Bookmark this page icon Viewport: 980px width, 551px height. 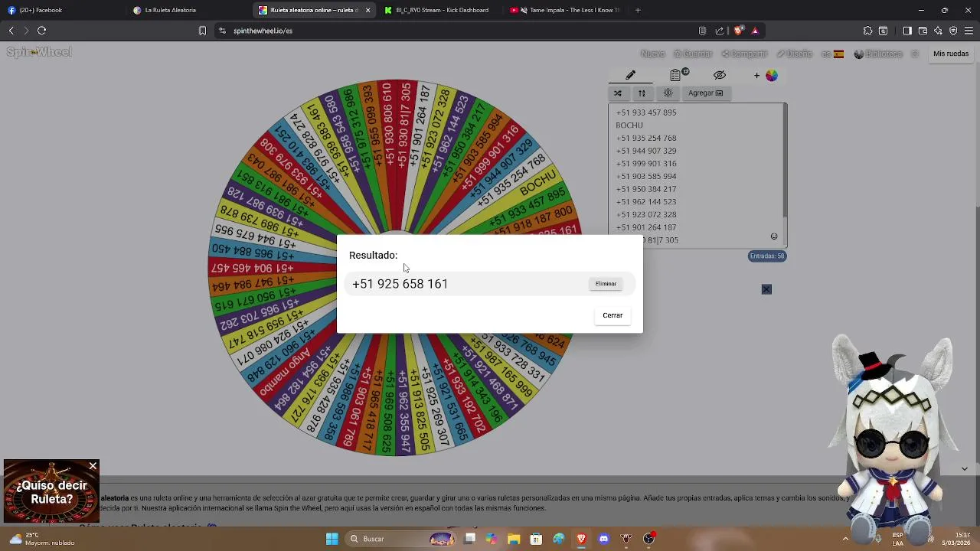click(202, 31)
